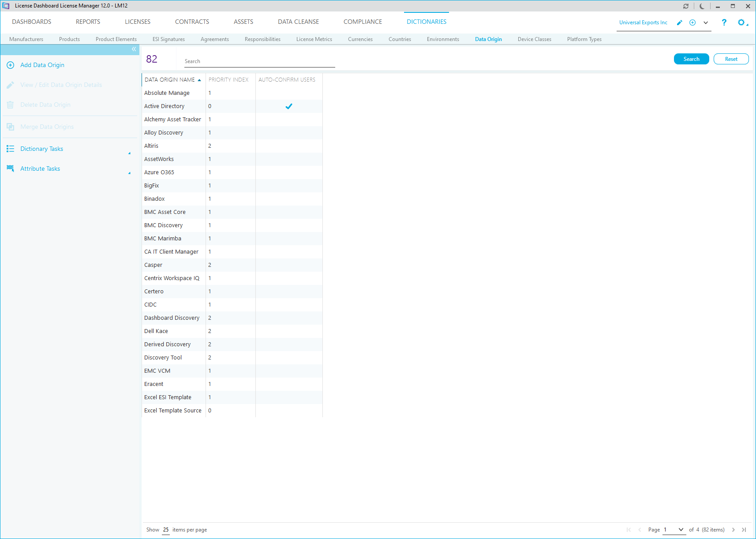
Task: Expand Attribute Tasks submenu arrow
Action: 129,173
